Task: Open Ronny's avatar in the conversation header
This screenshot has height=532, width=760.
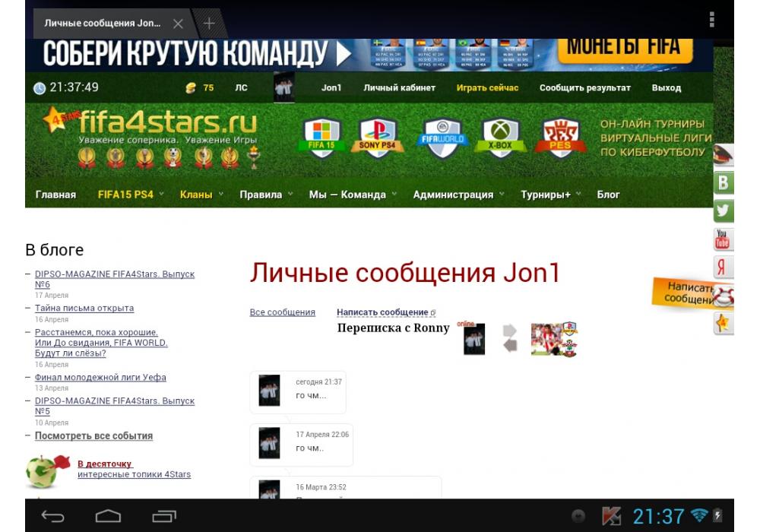Action: (x=554, y=339)
